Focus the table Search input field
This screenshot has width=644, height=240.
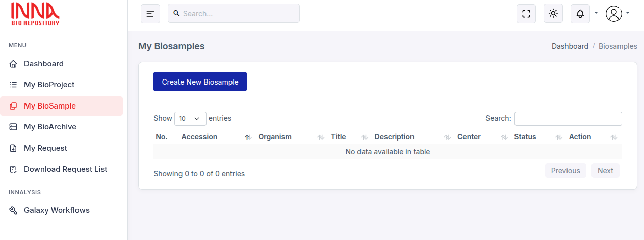pyautogui.click(x=568, y=118)
